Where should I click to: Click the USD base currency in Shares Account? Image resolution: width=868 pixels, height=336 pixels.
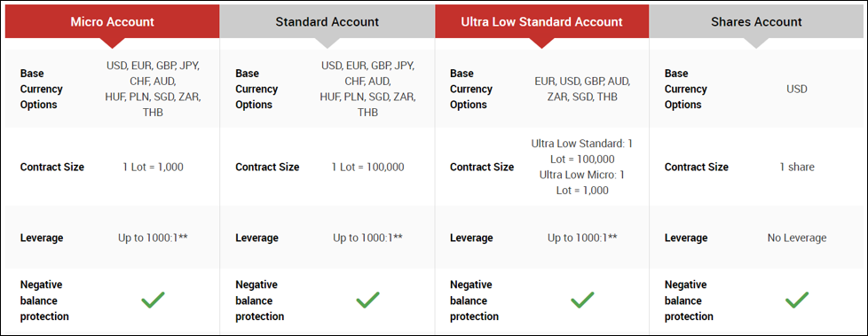(797, 89)
